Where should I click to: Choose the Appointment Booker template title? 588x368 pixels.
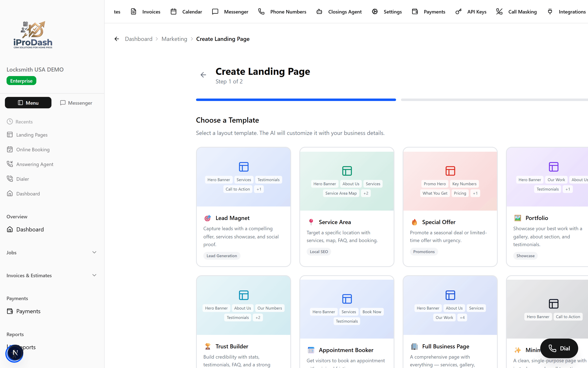(346, 350)
